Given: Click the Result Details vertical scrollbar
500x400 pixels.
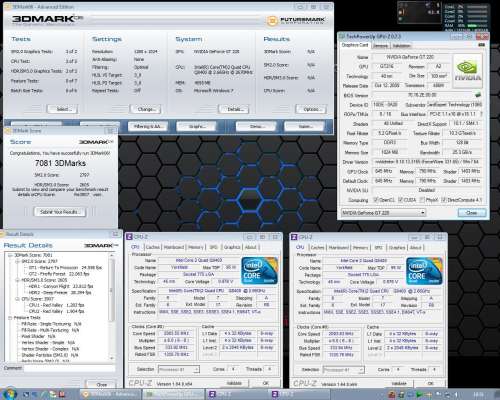Looking at the screenshot, I should [112, 307].
